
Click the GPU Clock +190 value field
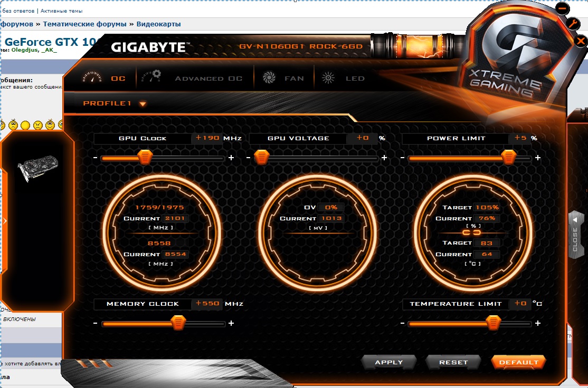pyautogui.click(x=207, y=138)
